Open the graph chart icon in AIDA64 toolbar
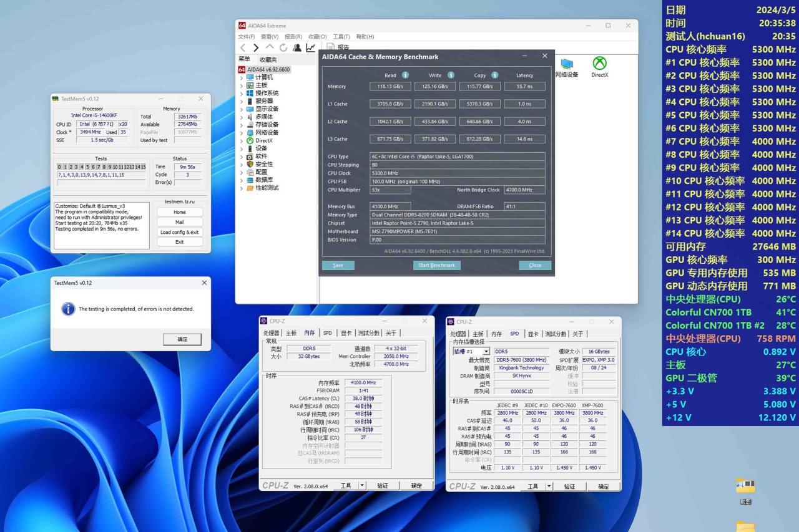The image size is (799, 532). [310, 48]
